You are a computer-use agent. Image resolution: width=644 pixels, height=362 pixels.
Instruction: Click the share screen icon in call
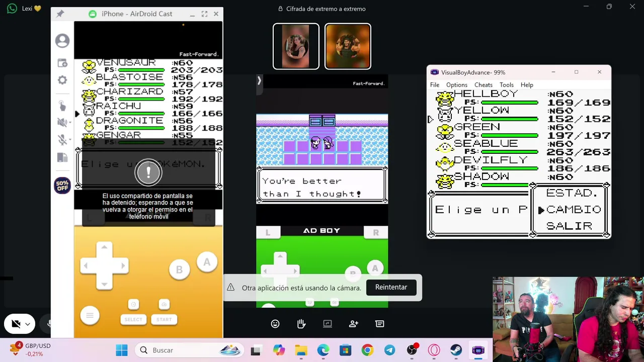[x=328, y=324]
